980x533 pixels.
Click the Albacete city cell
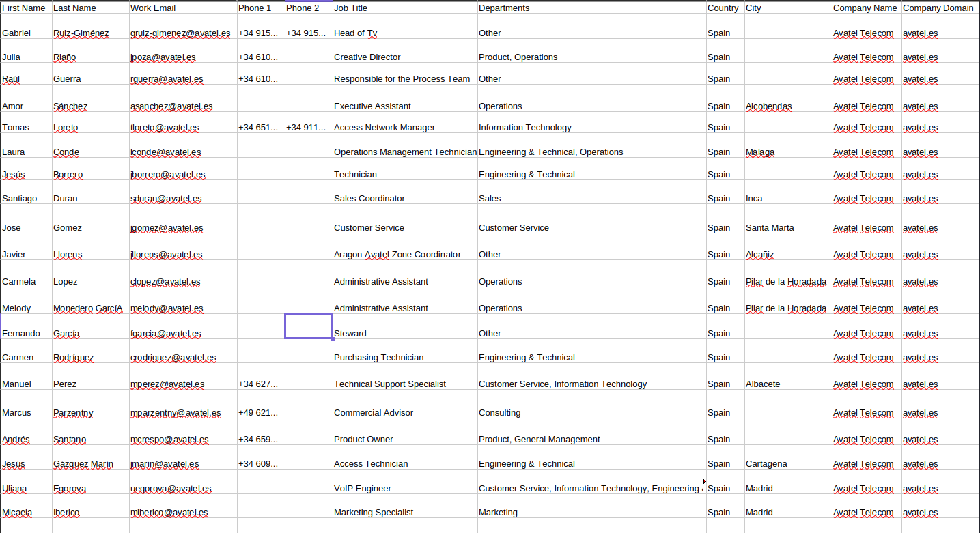click(x=788, y=376)
